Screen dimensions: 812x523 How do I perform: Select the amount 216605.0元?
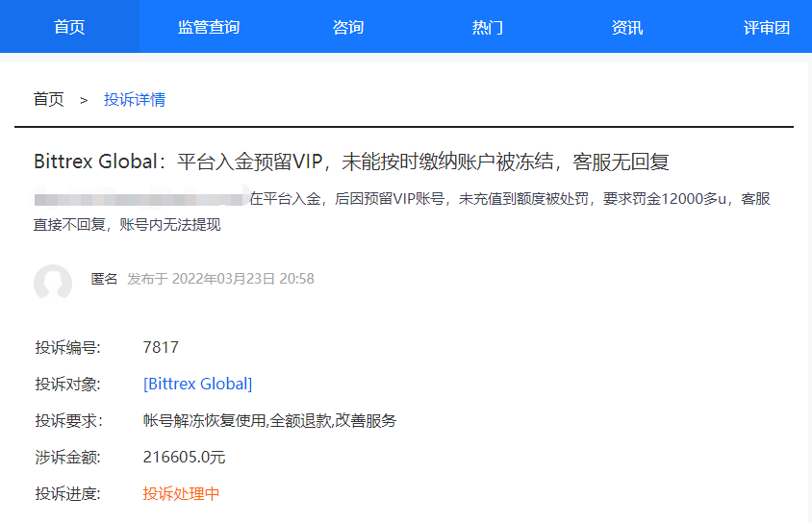click(184, 458)
